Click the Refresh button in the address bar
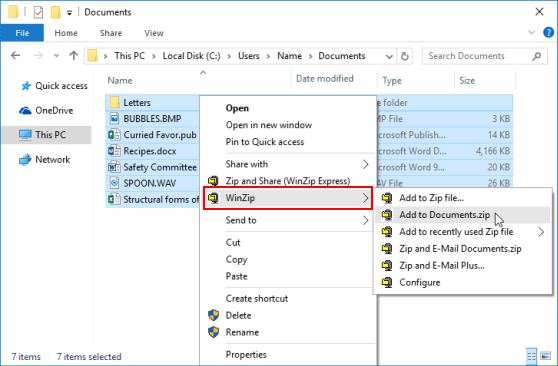Viewport: 558px width, 366px height. pyautogui.click(x=405, y=56)
